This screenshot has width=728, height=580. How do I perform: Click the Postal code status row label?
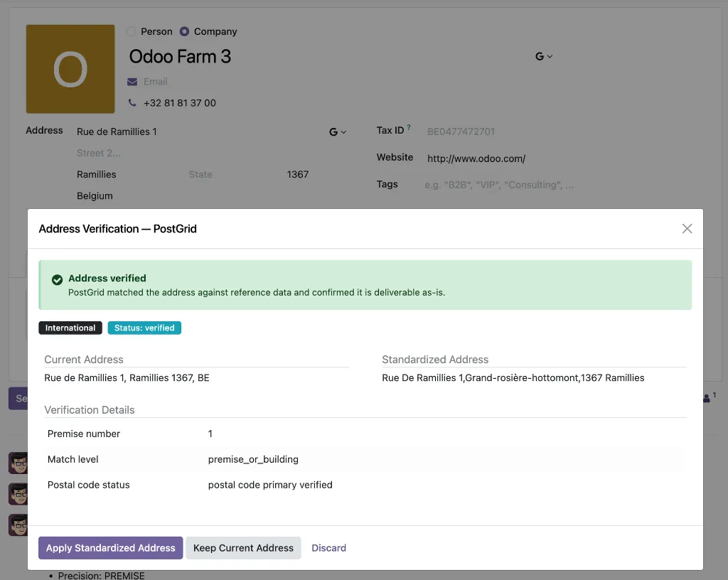click(x=89, y=485)
